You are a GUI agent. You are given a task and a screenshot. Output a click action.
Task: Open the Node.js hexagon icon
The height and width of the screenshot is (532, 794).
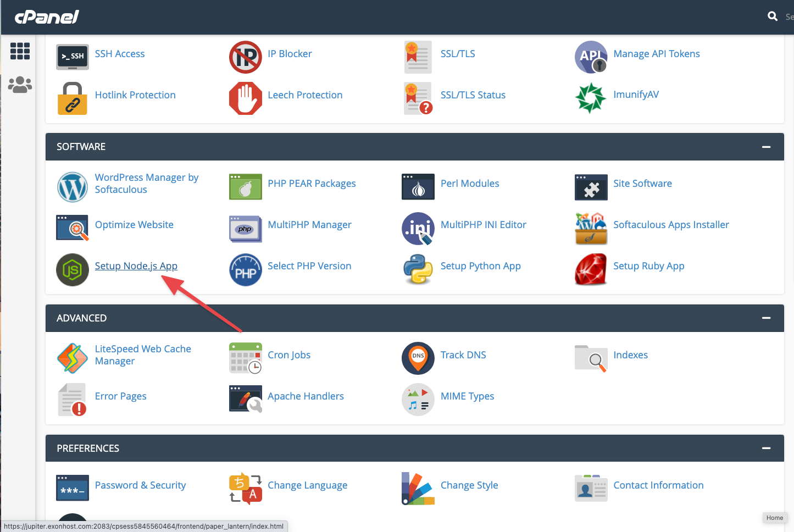(73, 270)
